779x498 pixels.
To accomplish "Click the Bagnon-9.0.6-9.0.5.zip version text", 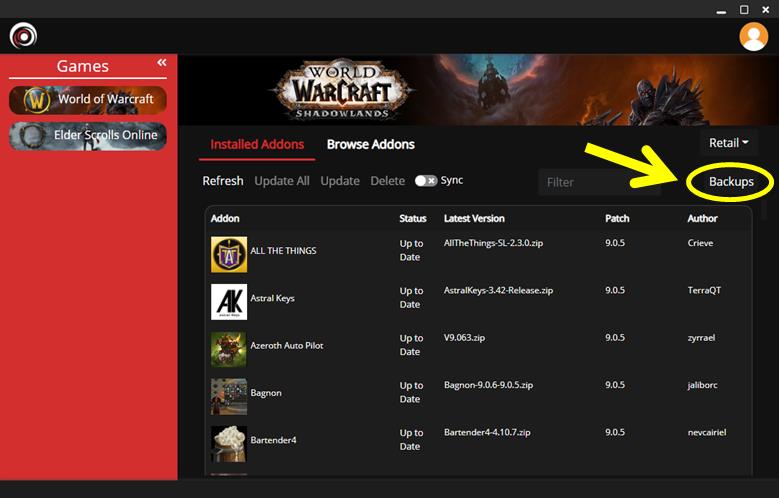I will click(488, 385).
